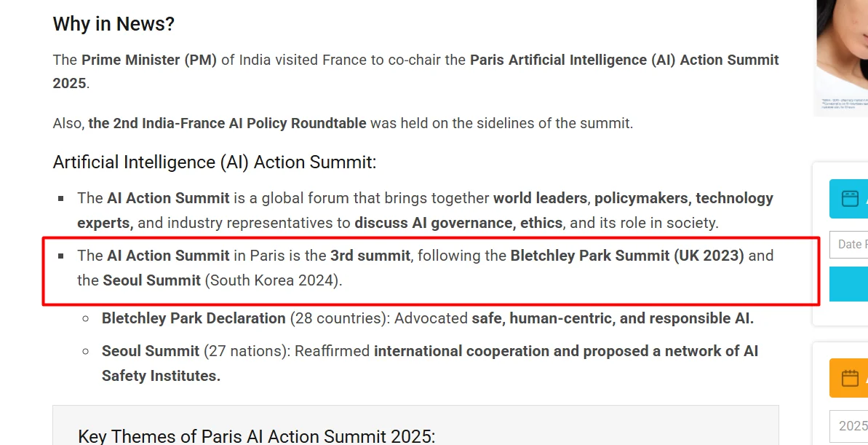Click bold "Seoul Summit" before "(South Korea 2024)"
The image size is (868, 445).
tap(151, 280)
